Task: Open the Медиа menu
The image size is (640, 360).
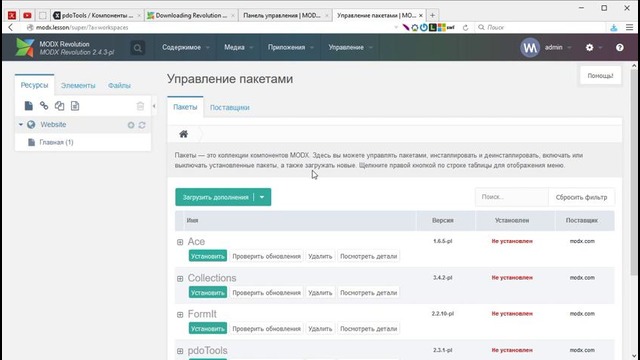Action: tap(238, 47)
